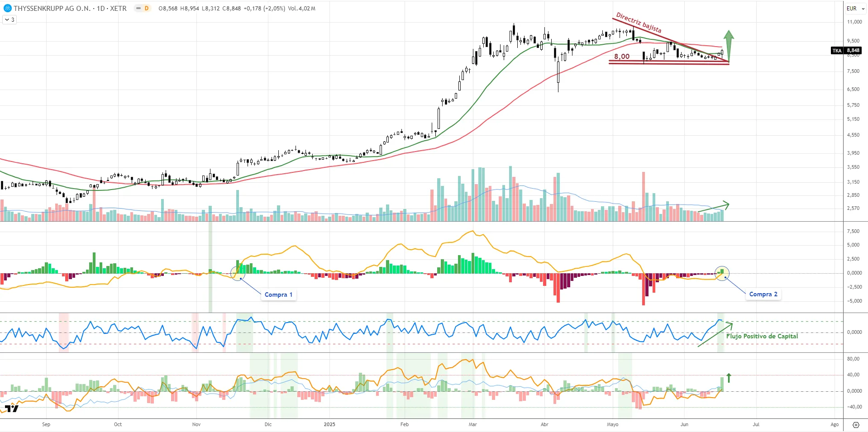The width and height of the screenshot is (868, 432).
Task: Click the 6,500 price scale label
Action: [x=853, y=89]
